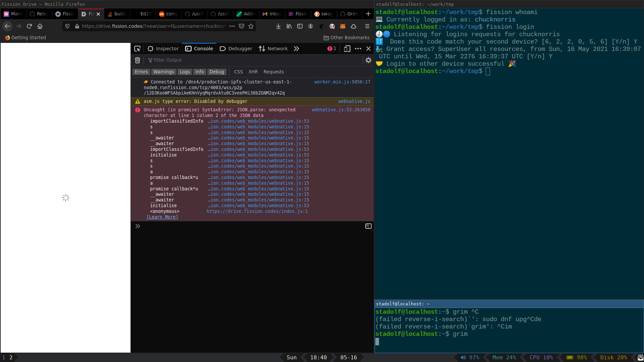This screenshot has height=362, width=644.
Task: Click the Learn More link
Action: [162, 217]
